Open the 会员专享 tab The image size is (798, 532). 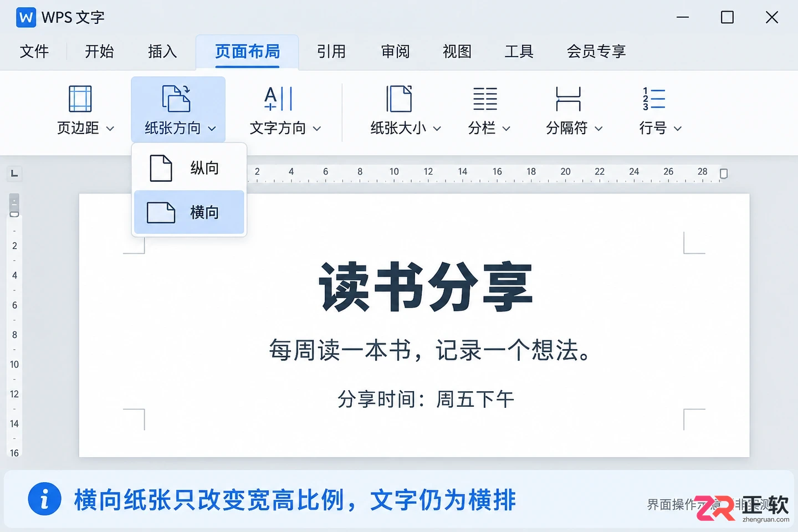596,52
